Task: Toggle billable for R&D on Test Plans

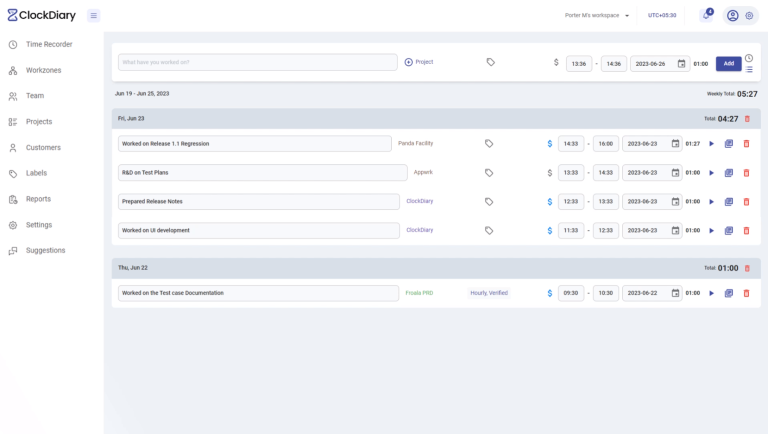Action: [x=550, y=173]
